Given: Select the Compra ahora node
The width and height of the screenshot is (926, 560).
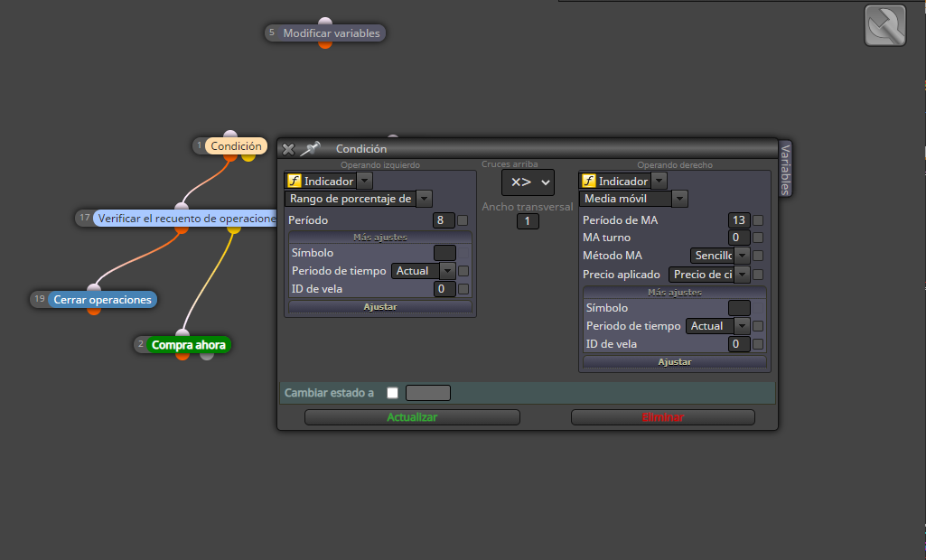Looking at the screenshot, I should (189, 345).
